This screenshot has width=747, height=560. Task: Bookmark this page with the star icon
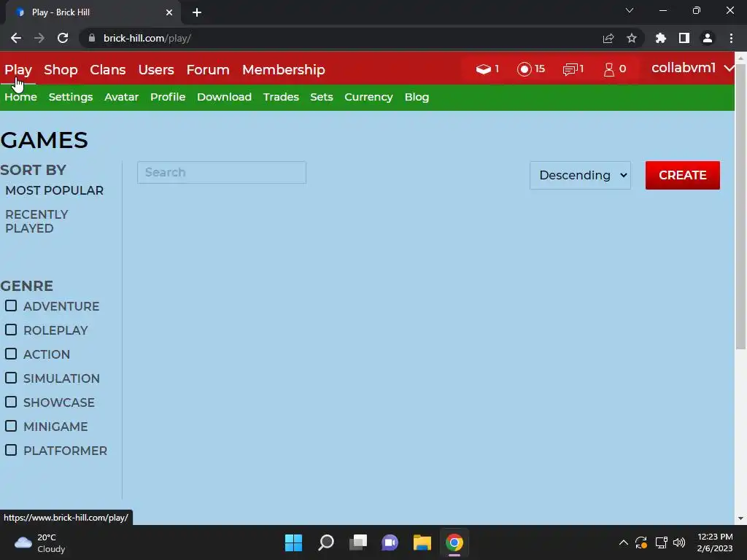tap(632, 38)
